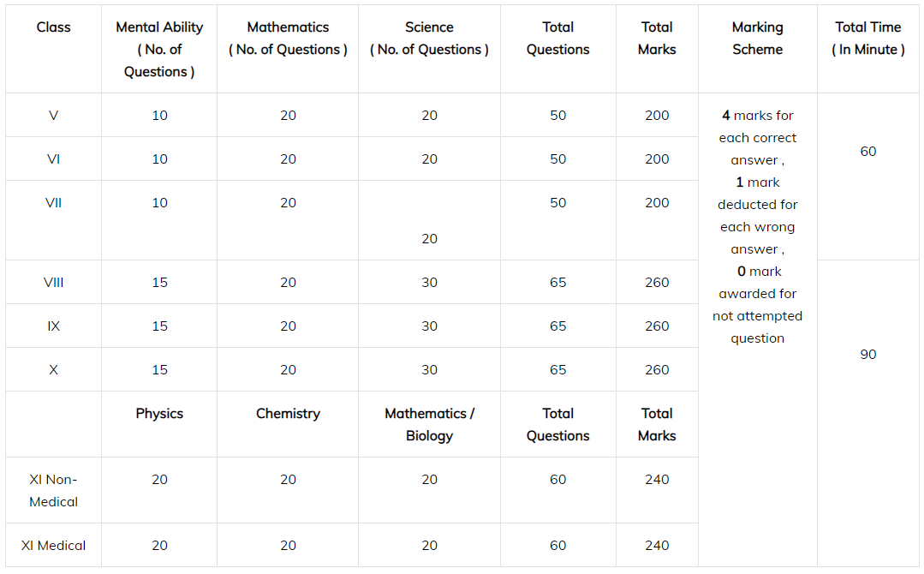Click the Science (No. of Questions) header

click(429, 39)
